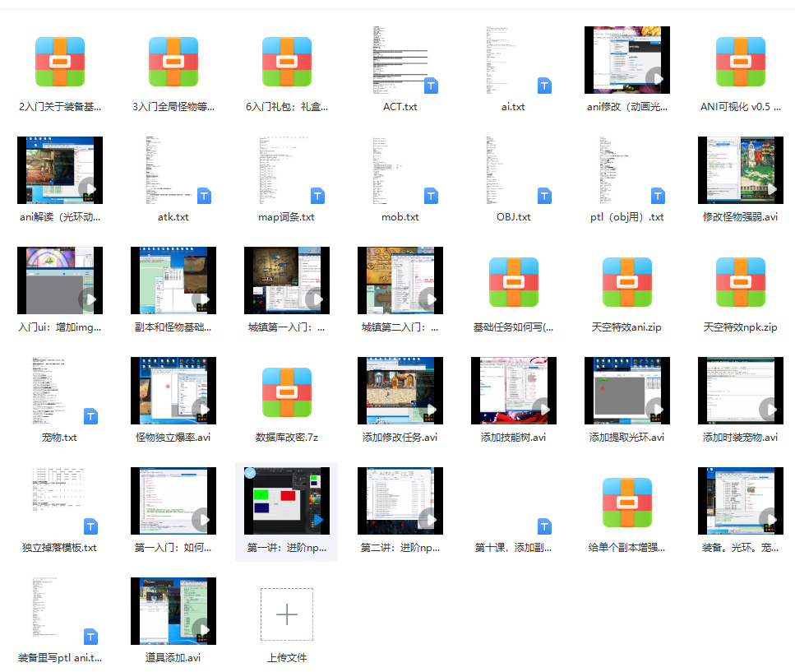Screen dimensions: 795x672
Task: Play the 添加提取光环.avi video
Action: (627, 391)
